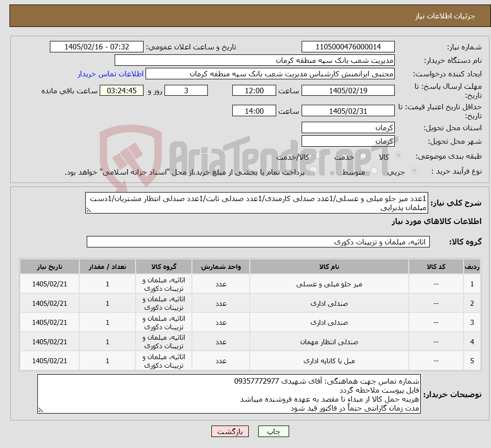
Task: Click the میز جلو مبلی و عسلی cell
Action: click(329, 284)
